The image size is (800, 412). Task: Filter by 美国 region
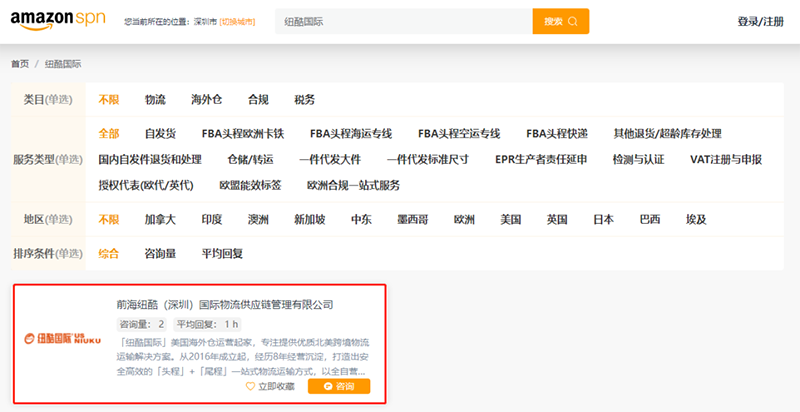click(511, 219)
